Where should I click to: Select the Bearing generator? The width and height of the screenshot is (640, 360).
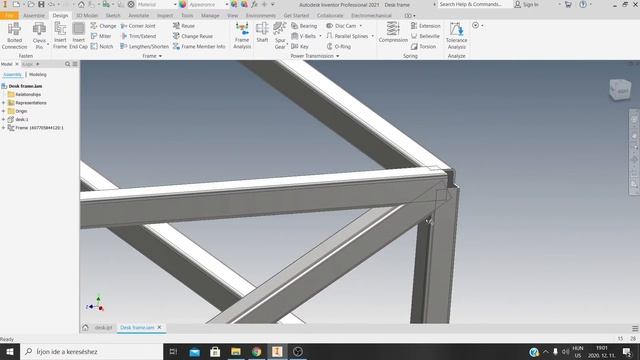click(304, 26)
